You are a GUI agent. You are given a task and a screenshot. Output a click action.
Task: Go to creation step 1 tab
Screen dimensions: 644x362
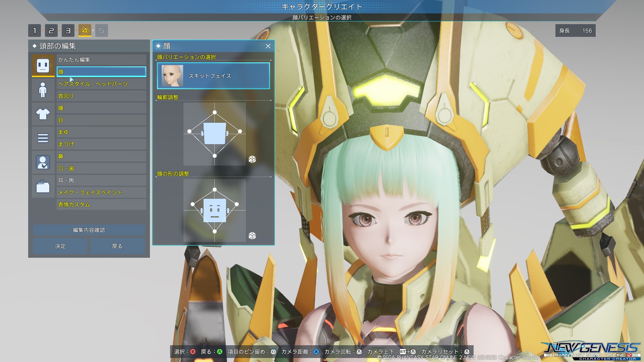coord(35,31)
